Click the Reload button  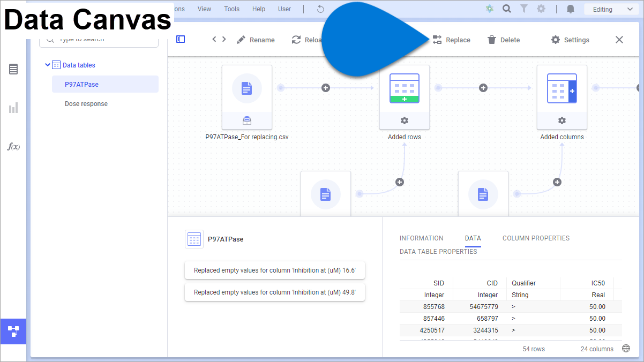pos(308,40)
